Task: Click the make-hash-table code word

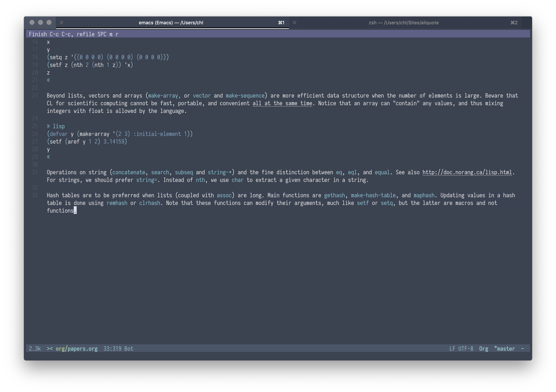Action: click(373, 195)
